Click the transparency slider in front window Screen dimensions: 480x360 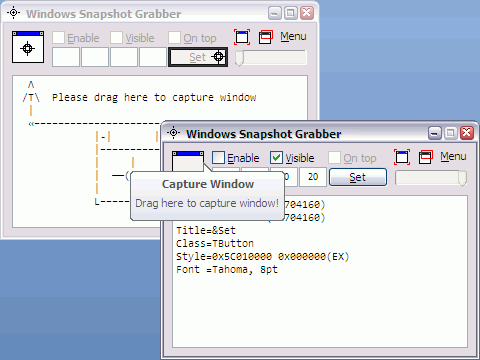tap(431, 178)
